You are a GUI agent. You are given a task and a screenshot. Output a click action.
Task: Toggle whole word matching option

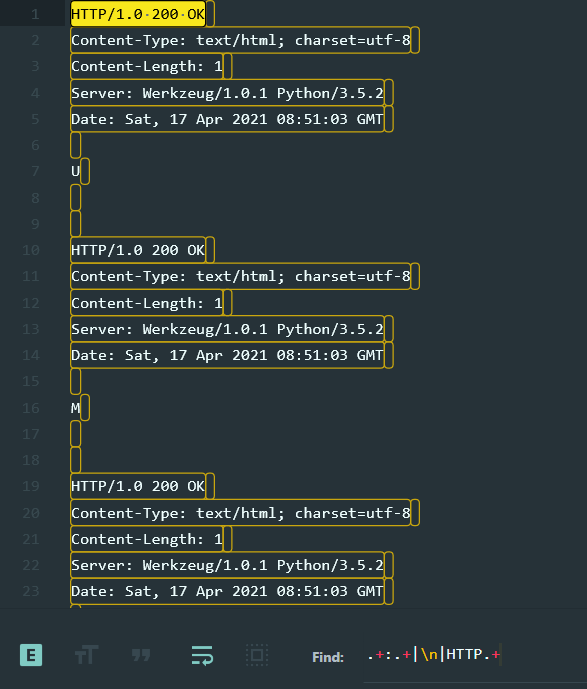click(141, 655)
